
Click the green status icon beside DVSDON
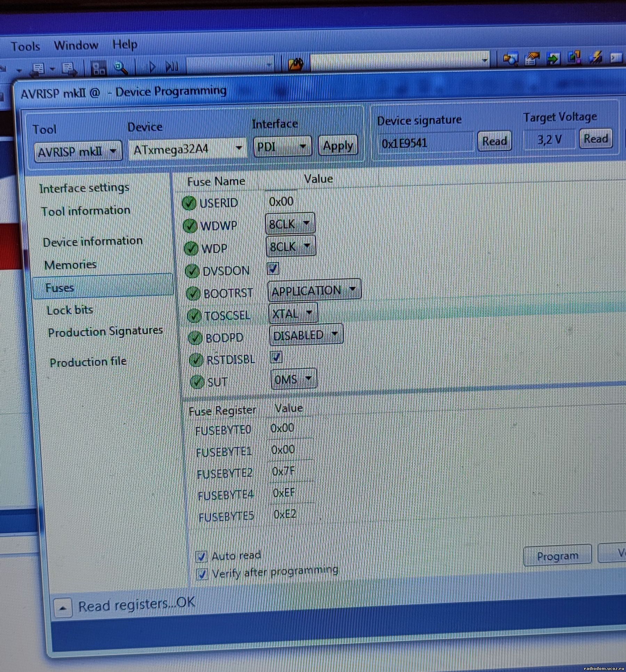[x=192, y=271]
